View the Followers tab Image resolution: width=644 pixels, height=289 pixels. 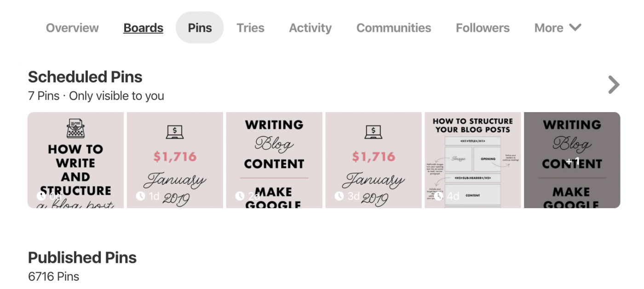point(483,28)
